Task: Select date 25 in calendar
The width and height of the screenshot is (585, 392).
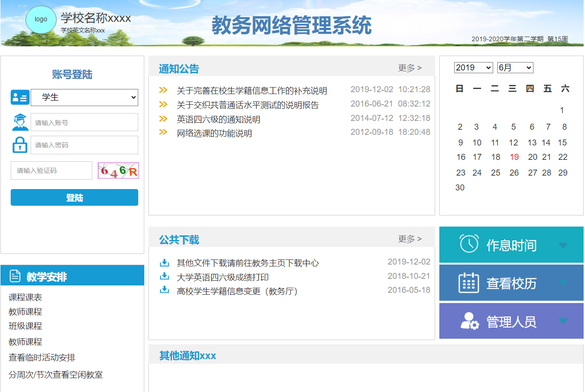Action: pyautogui.click(x=495, y=173)
